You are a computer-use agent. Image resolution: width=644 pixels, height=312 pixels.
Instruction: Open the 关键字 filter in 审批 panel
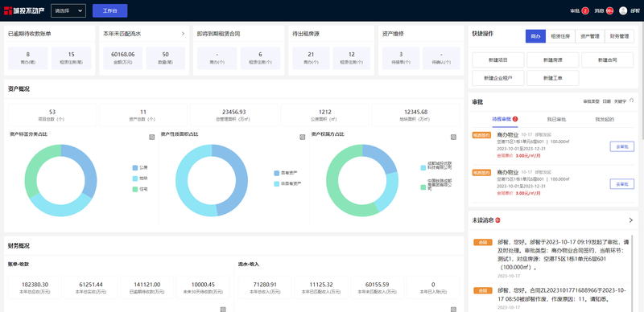tap(620, 101)
